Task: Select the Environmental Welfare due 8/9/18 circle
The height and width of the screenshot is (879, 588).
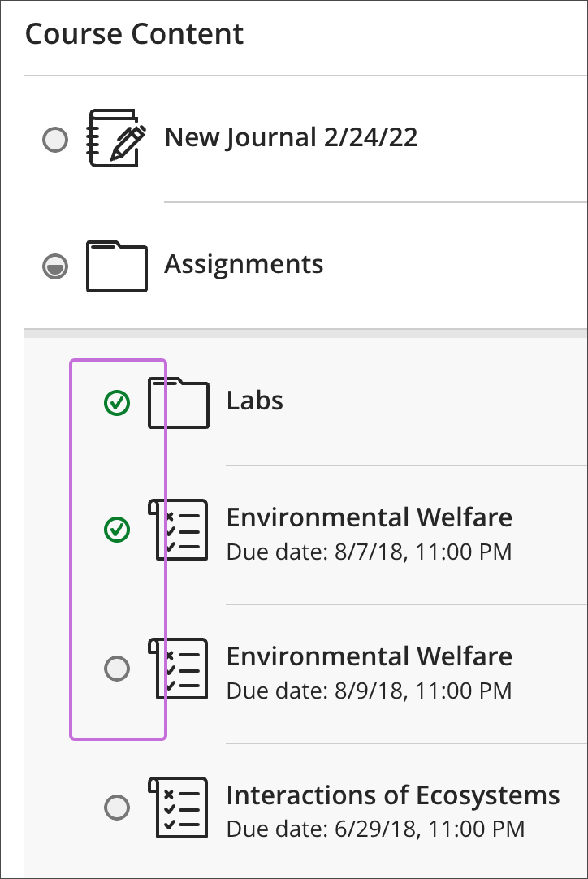Action: pyautogui.click(x=118, y=669)
